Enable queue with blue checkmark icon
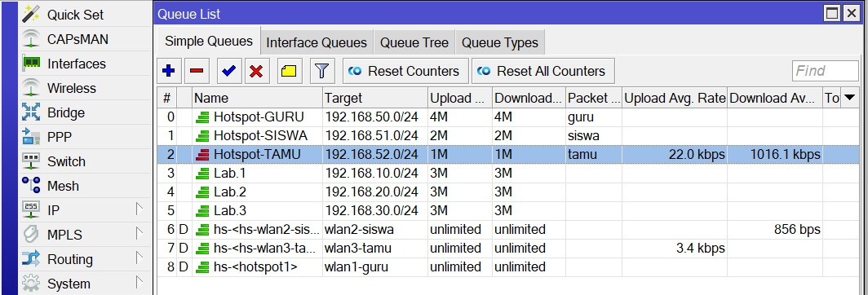 pos(228,71)
